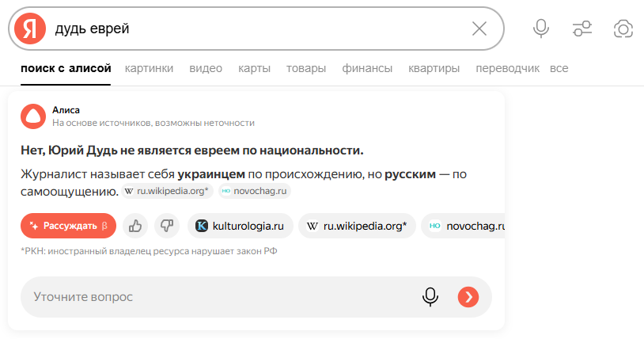This screenshot has width=644, height=339.
Task: Open the kulturologia.ru source chip
Action: [x=241, y=226]
